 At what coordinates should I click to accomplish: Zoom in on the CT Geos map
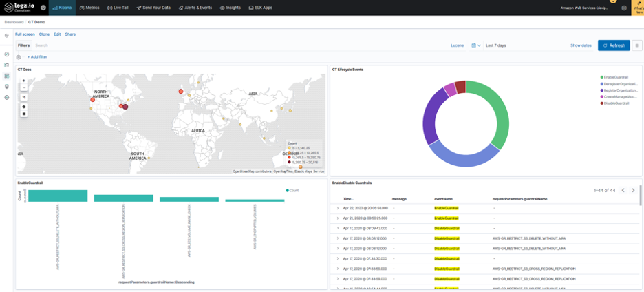[x=24, y=81]
